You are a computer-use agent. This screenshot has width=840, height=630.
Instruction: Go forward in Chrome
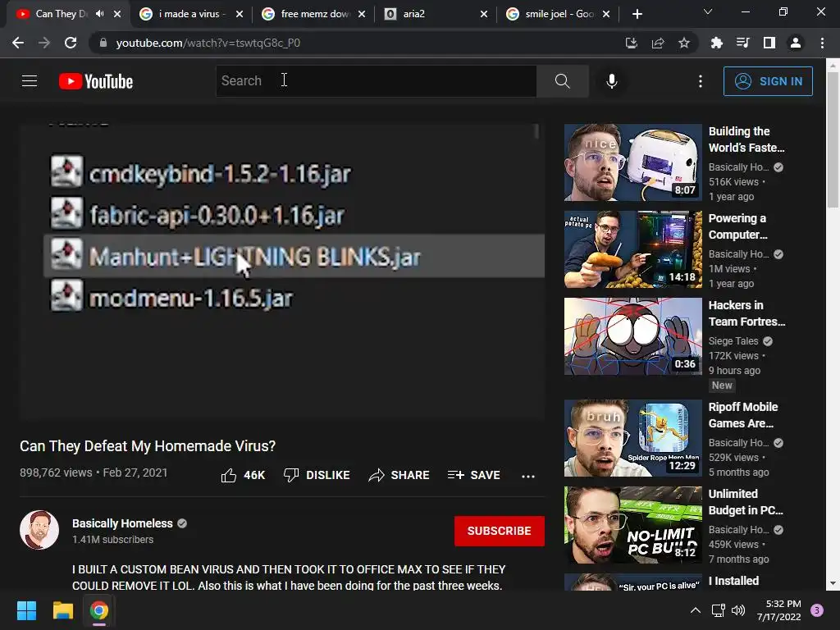coord(44,43)
